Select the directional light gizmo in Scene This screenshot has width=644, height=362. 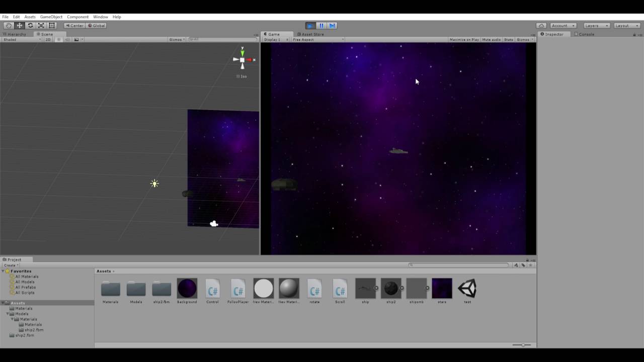point(154,184)
